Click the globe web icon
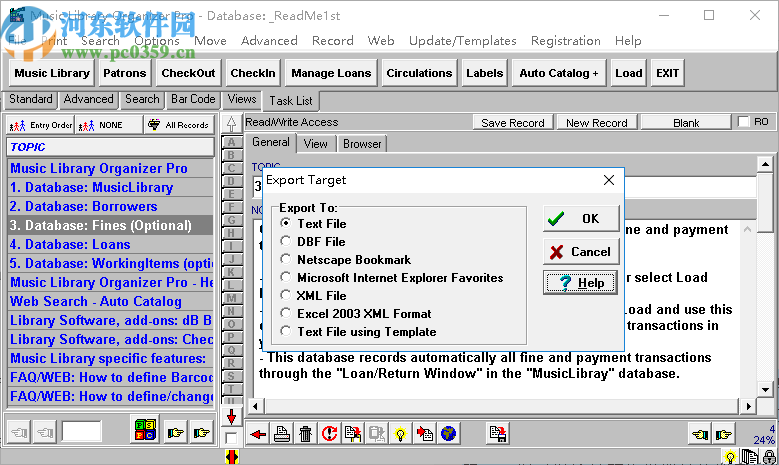This screenshot has height=465, width=779. tap(448, 434)
